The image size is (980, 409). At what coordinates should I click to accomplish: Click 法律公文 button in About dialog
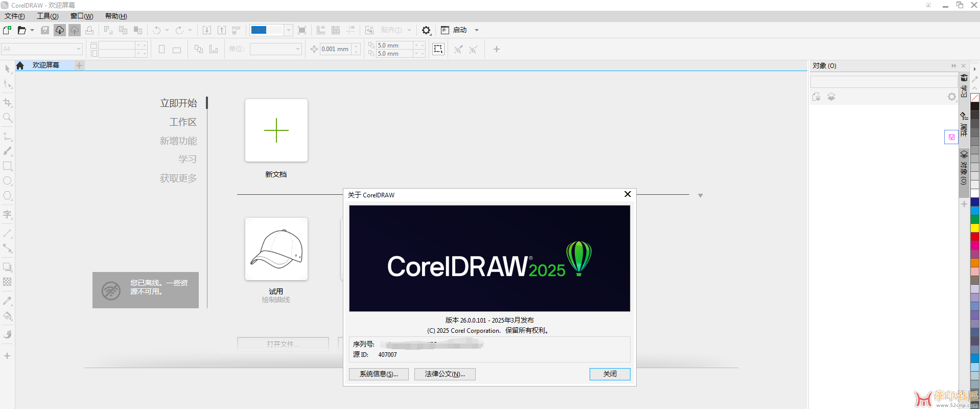(x=445, y=374)
